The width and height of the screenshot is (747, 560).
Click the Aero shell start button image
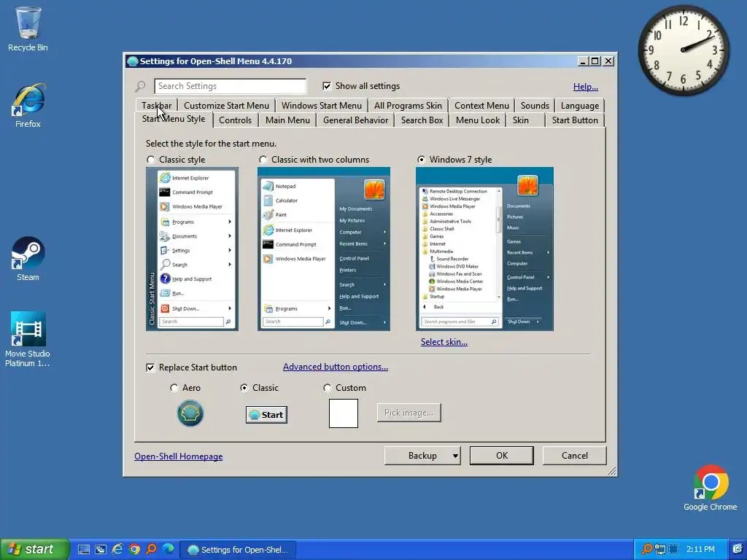pos(190,413)
